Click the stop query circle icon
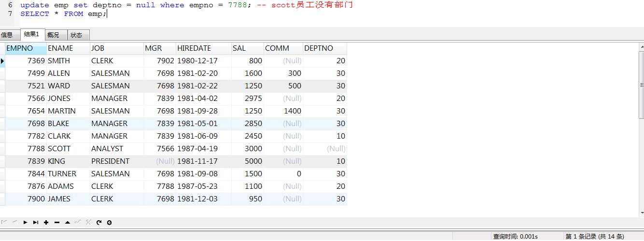 110,222
